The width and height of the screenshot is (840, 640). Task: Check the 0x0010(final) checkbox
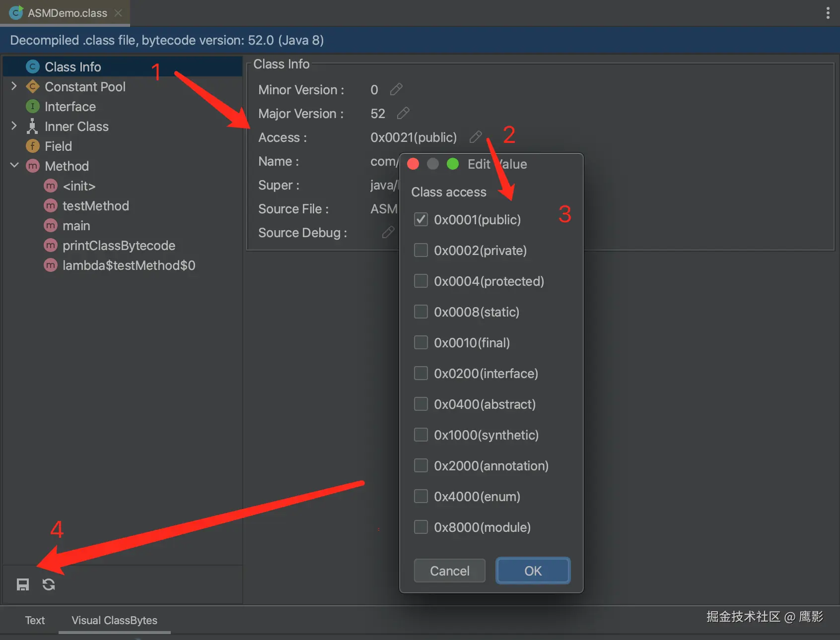(x=421, y=342)
